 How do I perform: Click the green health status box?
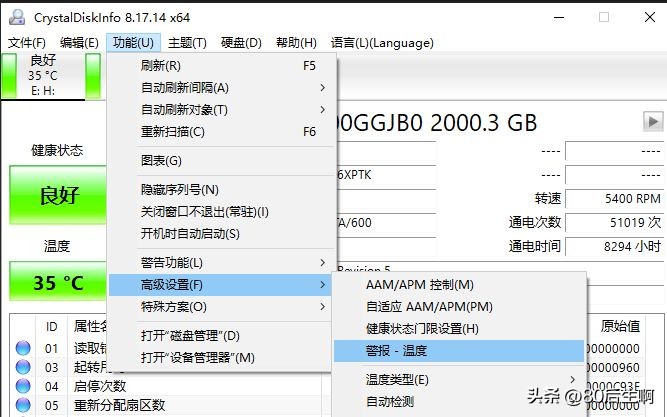[57, 195]
